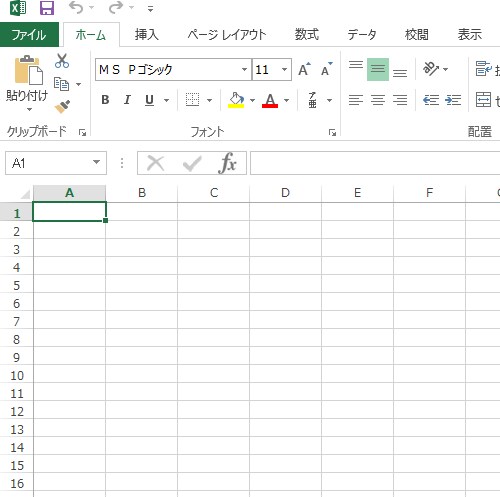The height and width of the screenshot is (497, 500).
Task: Click the Decrease Indent icon
Action: [431, 100]
